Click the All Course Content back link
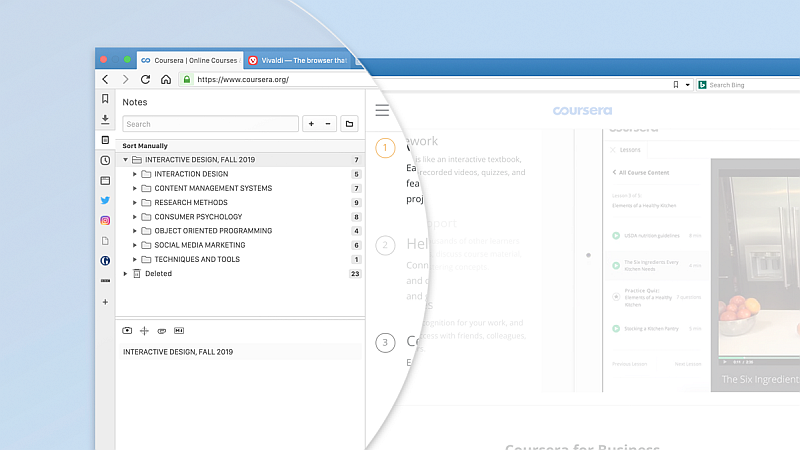Screen dimensions: 800x450 (641, 172)
